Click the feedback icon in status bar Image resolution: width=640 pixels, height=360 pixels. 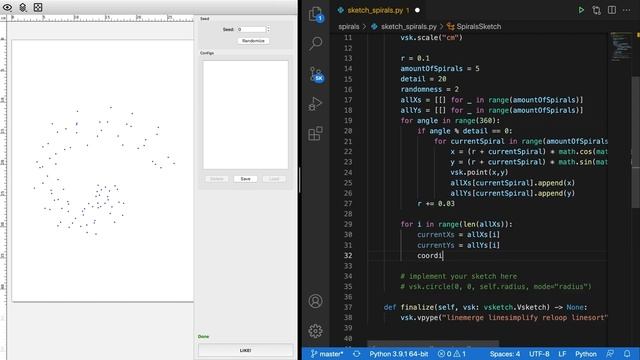(x=610, y=354)
